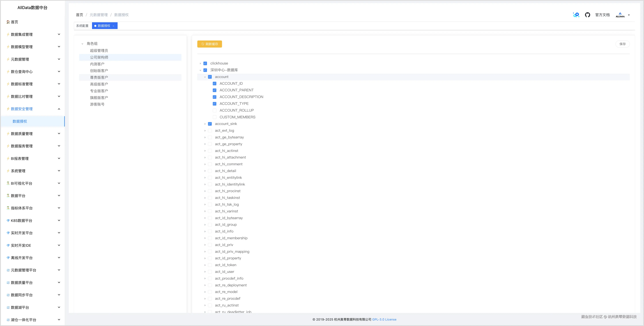Click icon beside 元数据管理平台
Image resolution: width=644 pixels, height=326 pixels.
pyautogui.click(x=8, y=270)
